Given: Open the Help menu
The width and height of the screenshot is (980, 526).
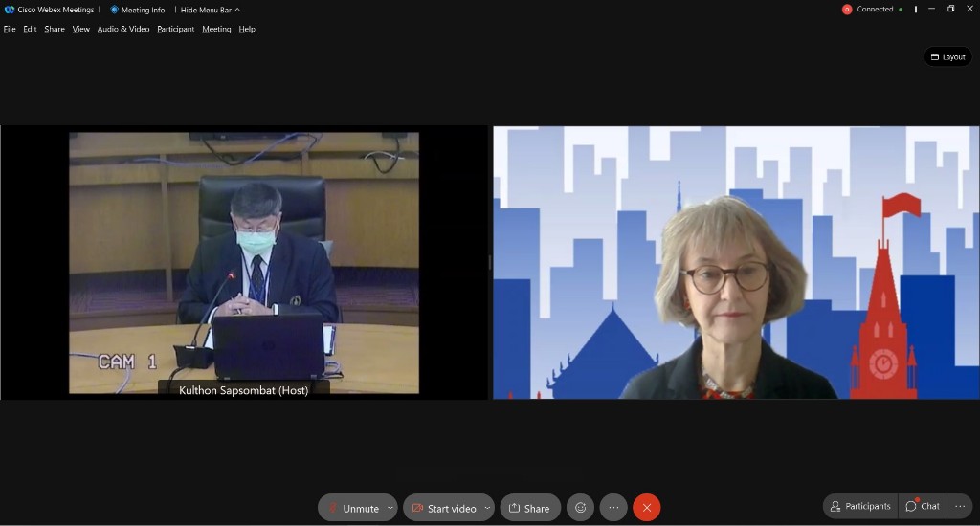Looking at the screenshot, I should [x=247, y=29].
